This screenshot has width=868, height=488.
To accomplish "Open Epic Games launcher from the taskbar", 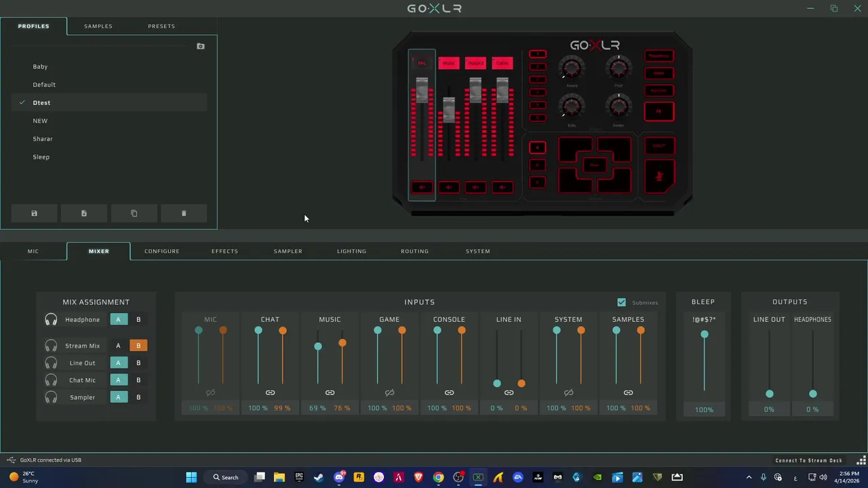I will (x=299, y=477).
